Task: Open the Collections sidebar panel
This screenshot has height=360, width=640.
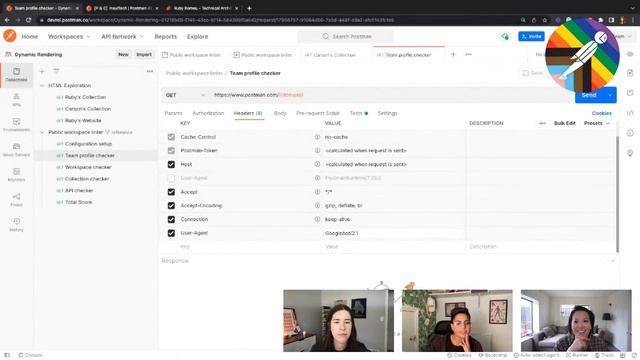Action: pos(16,75)
